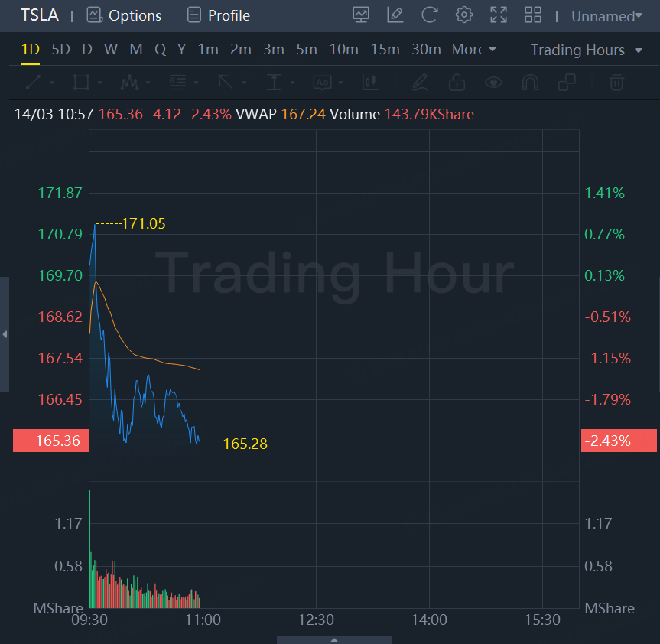Image resolution: width=660 pixels, height=644 pixels.
Task: Expand the More intervals dropdown
Action: 473,50
